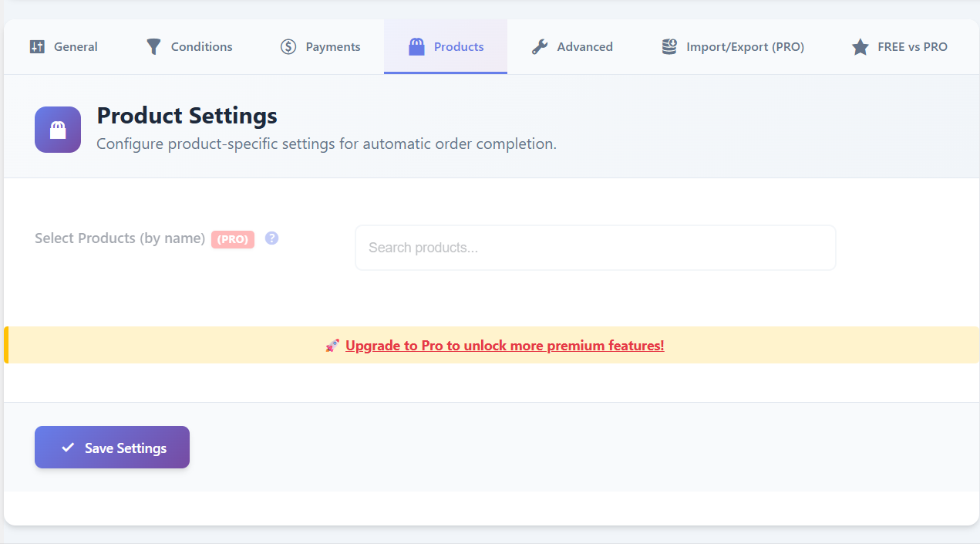Follow the Upgrade to Pro link
The height and width of the screenshot is (544, 980).
(x=504, y=346)
